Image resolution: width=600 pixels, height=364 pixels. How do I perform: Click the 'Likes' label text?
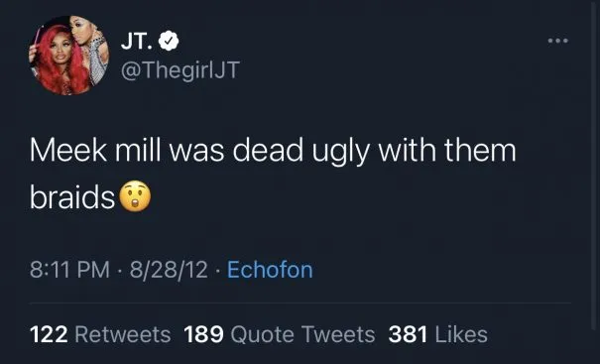pos(461,334)
